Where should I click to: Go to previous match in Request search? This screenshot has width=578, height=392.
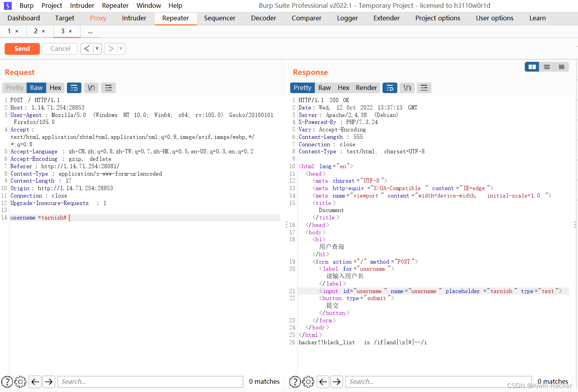pos(35,381)
